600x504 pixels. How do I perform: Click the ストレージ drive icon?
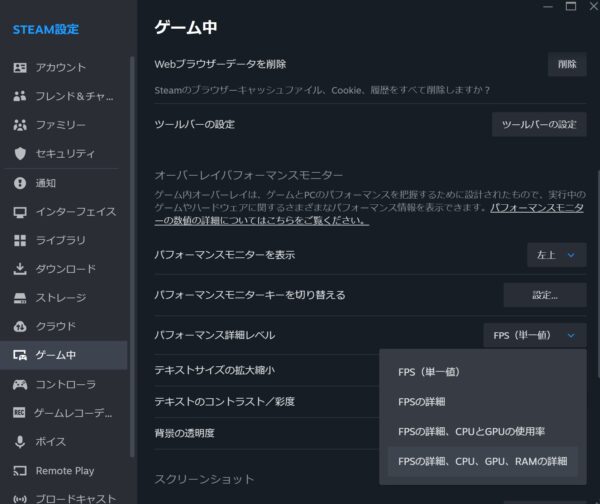pyautogui.click(x=20, y=298)
